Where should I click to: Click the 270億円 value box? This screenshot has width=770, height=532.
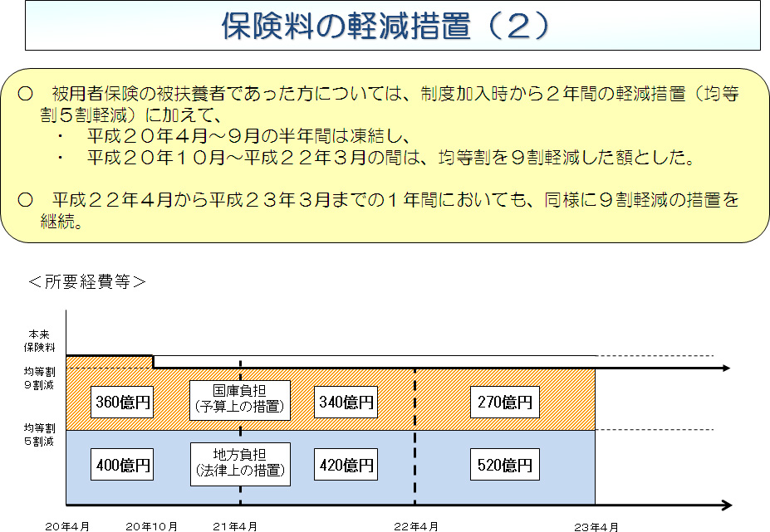(x=504, y=403)
